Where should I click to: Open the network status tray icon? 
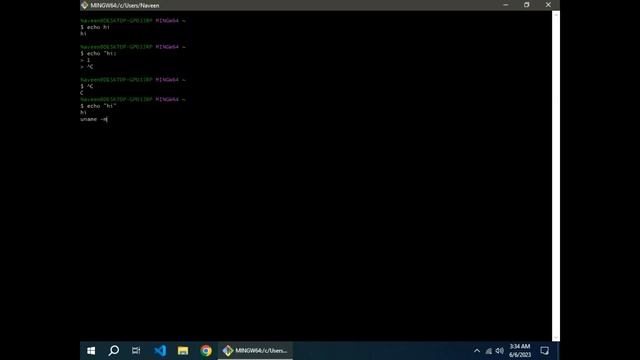point(489,351)
